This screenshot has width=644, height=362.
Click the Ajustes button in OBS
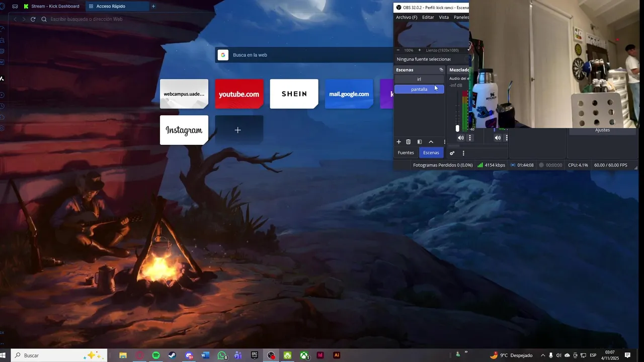(x=602, y=130)
